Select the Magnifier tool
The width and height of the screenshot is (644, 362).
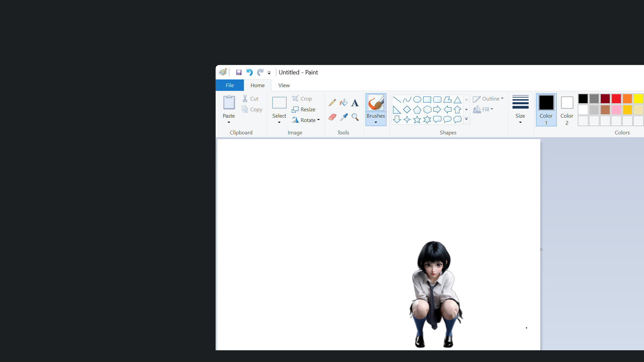point(355,117)
